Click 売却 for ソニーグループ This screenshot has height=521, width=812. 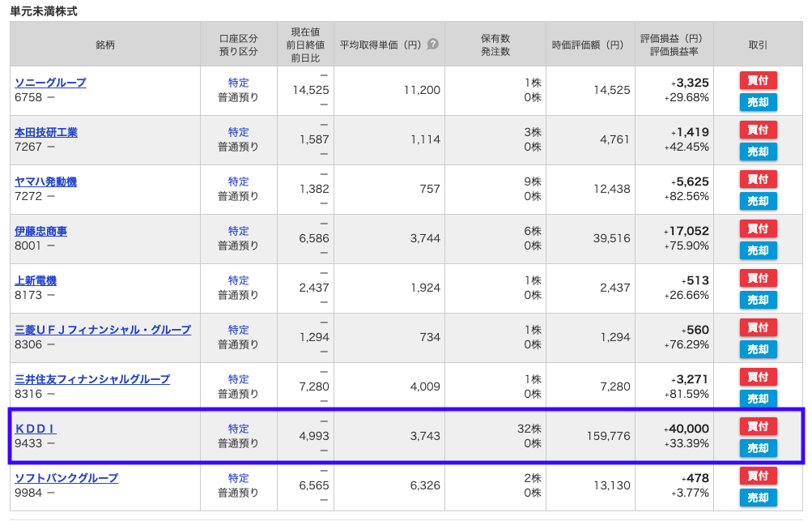pyautogui.click(x=758, y=102)
